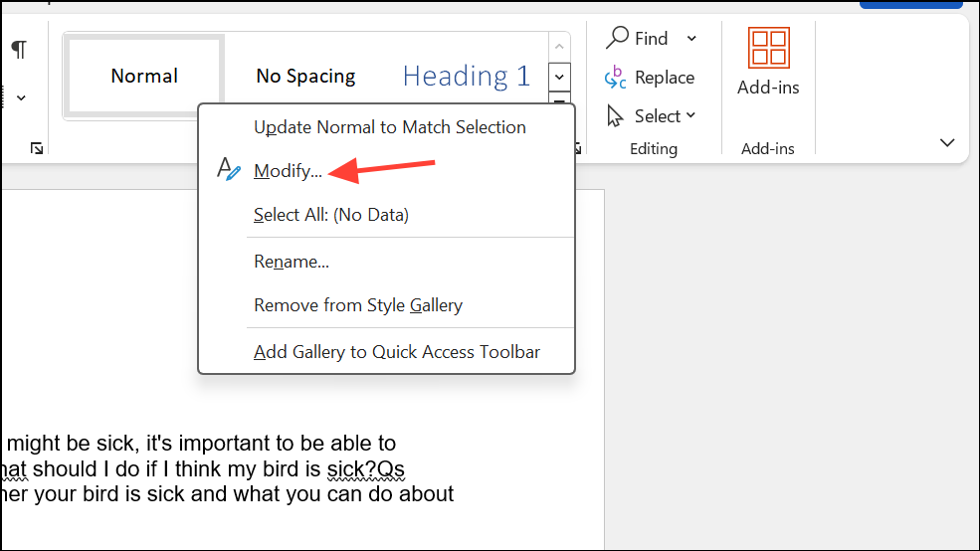Click the Find magnifier icon

[618, 38]
